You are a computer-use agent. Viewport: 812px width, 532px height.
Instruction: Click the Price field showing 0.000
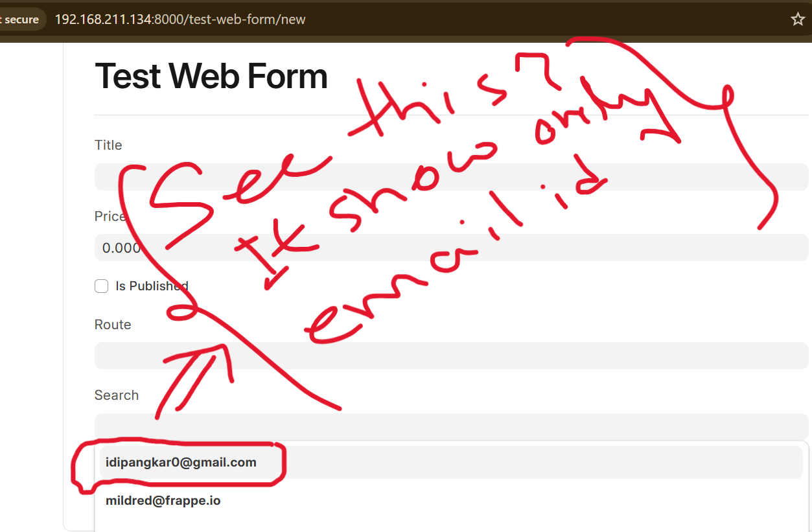pyautogui.click(x=451, y=248)
